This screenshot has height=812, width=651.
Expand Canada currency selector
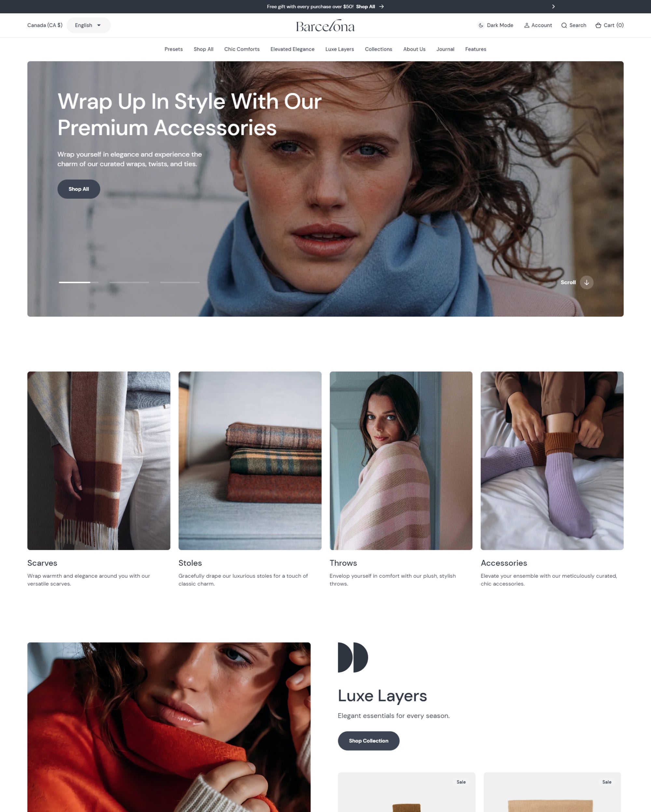45,25
